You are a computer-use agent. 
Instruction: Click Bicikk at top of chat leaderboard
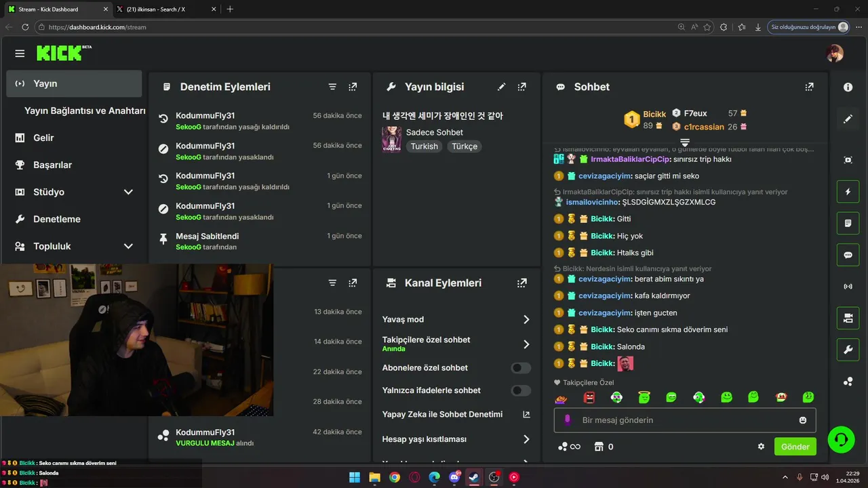click(654, 115)
